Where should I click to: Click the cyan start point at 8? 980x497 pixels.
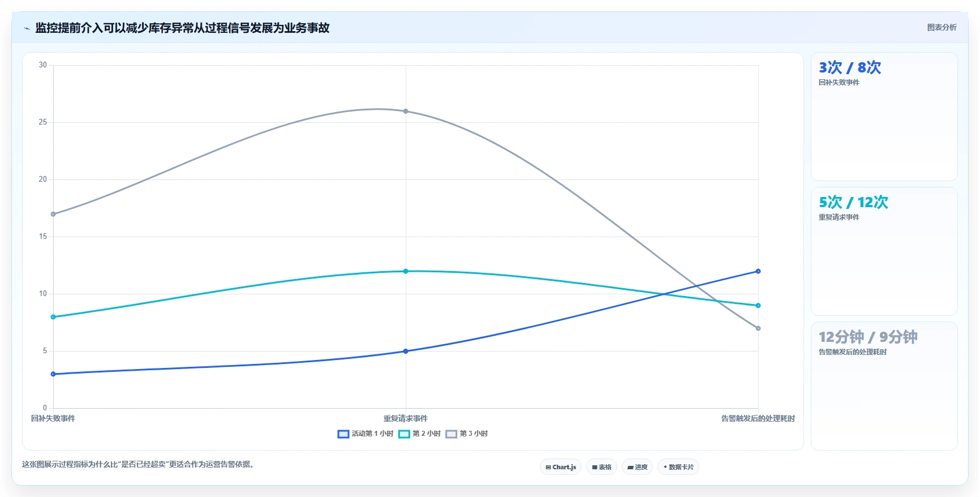point(53,317)
